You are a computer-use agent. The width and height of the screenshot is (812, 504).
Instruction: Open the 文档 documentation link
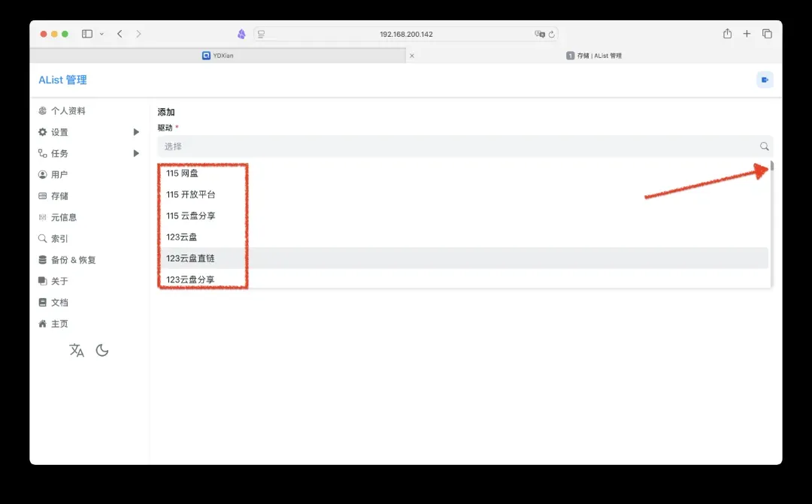(x=59, y=303)
